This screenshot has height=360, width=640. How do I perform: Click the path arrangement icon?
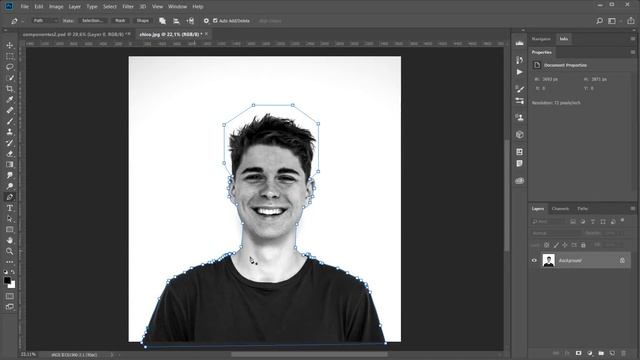coord(190,21)
